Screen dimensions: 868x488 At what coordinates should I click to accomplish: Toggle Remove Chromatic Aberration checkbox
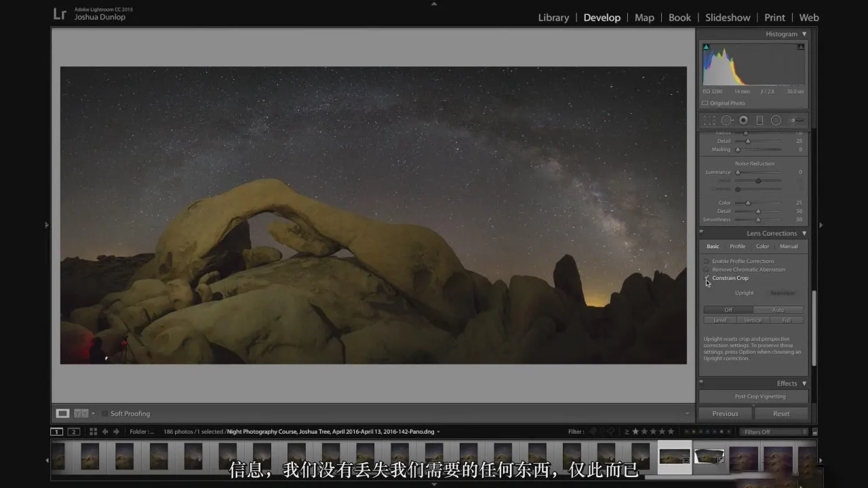pos(706,270)
